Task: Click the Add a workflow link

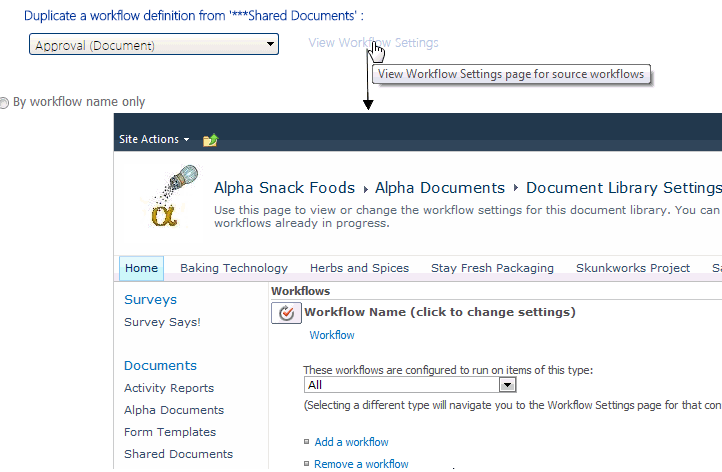Action: [351, 442]
